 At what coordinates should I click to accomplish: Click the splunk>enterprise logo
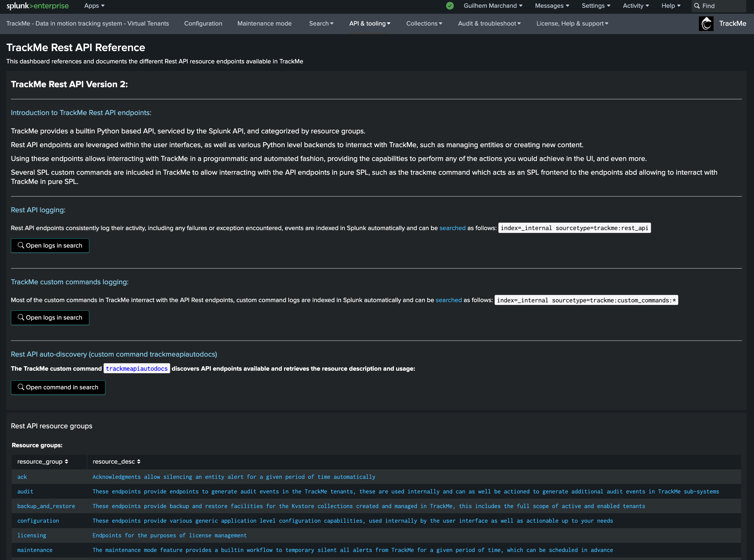(x=37, y=6)
